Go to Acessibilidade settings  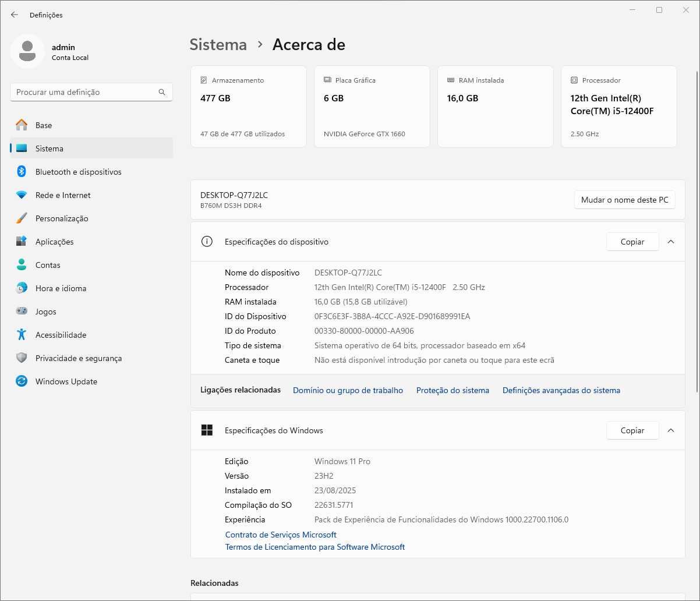click(91, 335)
